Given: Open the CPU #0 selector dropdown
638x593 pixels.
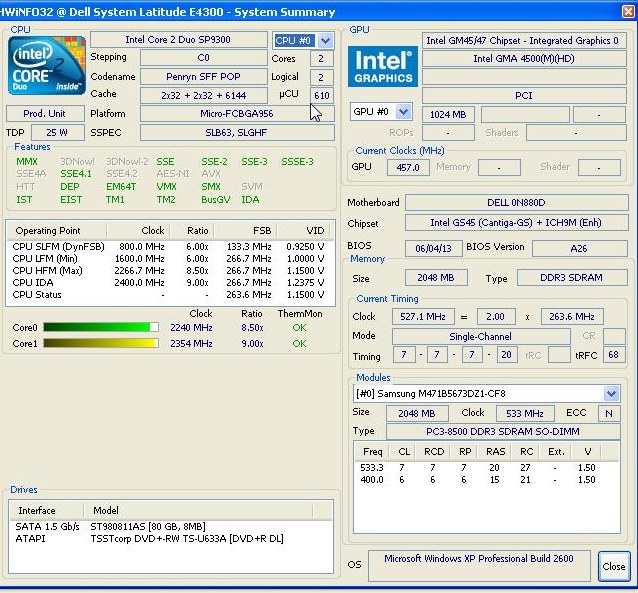Looking at the screenshot, I should click(325, 40).
